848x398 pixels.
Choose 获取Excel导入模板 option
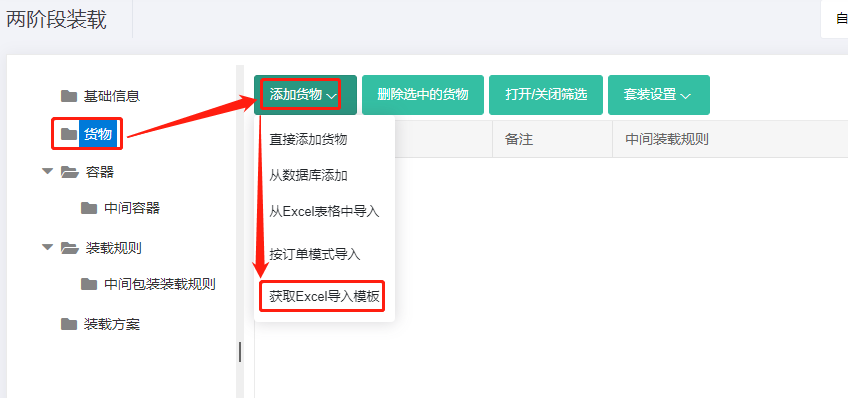(x=324, y=296)
